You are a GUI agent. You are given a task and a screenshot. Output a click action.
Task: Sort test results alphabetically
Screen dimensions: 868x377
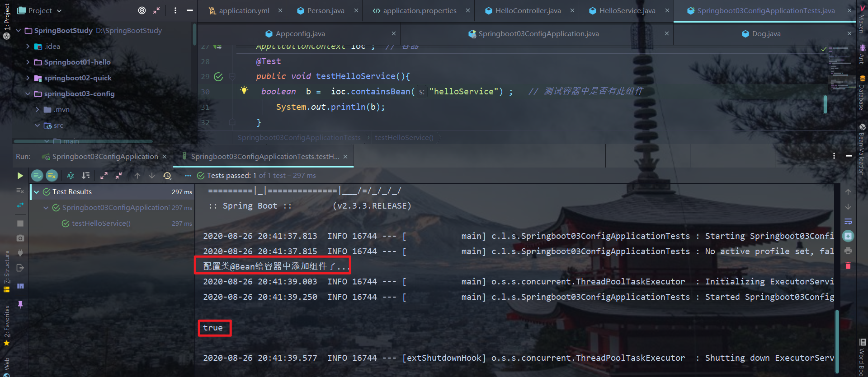click(71, 176)
